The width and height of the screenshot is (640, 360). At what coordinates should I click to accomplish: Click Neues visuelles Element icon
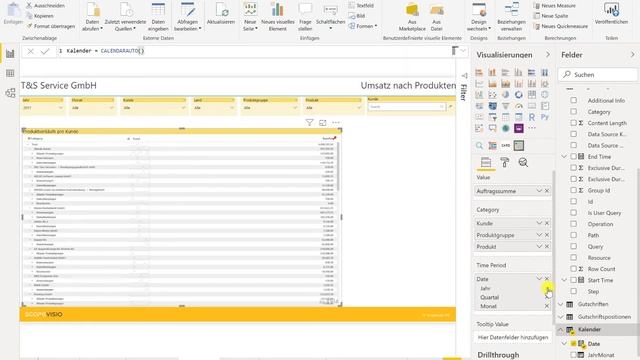click(x=278, y=9)
